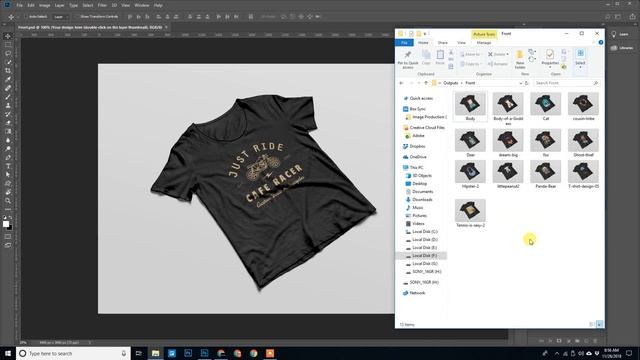Click the background color swatch
The width and height of the screenshot is (640, 360).
pos(10,227)
